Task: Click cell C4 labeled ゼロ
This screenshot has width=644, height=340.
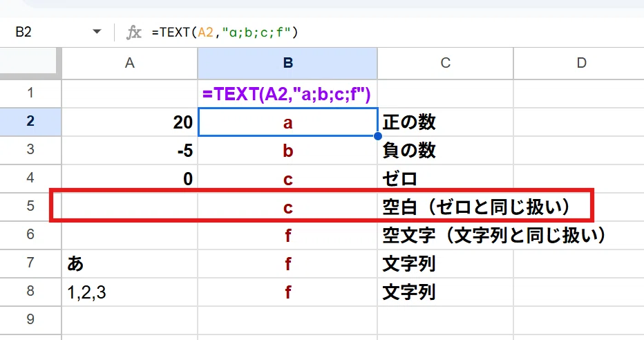Action: coord(445,178)
